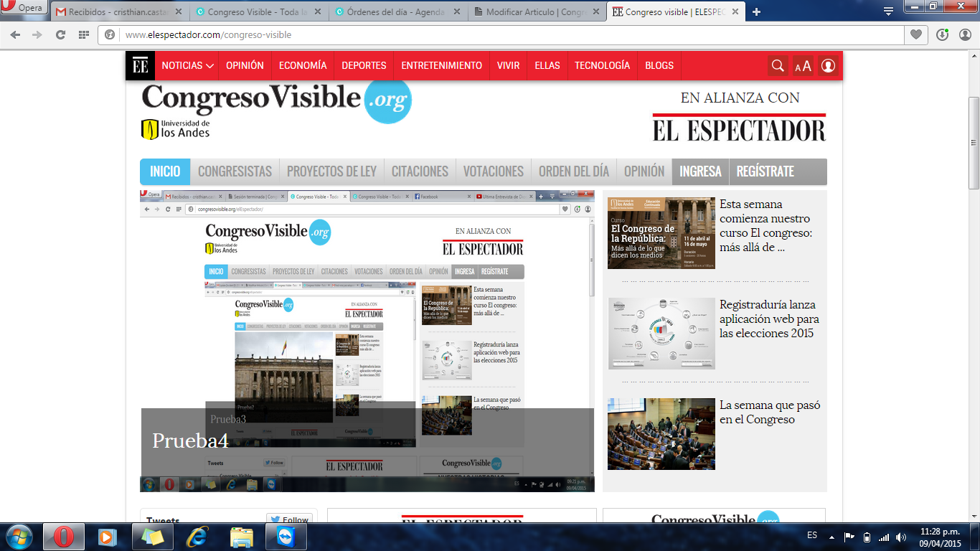The width and height of the screenshot is (980, 551).
Task: Open headline about curso El congreso
Action: [x=765, y=225]
